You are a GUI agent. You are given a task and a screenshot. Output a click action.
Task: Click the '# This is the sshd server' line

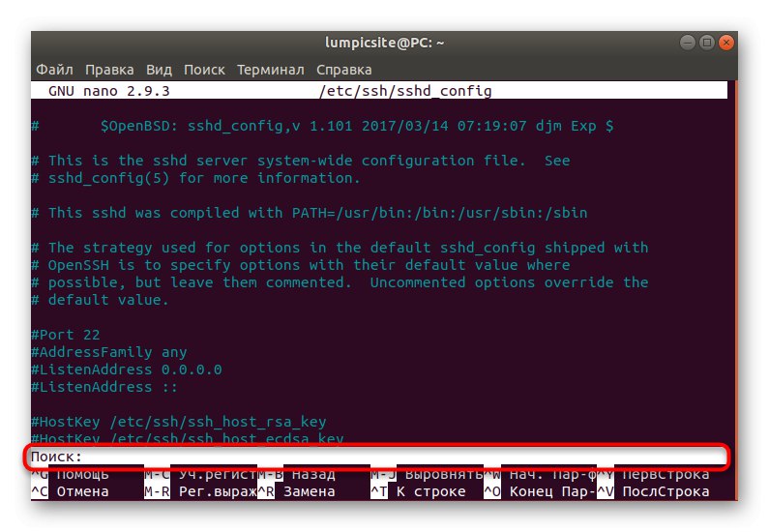[301, 161]
